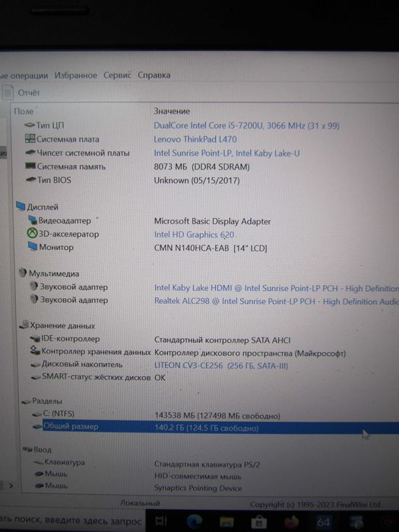Click the Видеоадаптер row icon
Screen dimensions: 399x532
coord(33,220)
